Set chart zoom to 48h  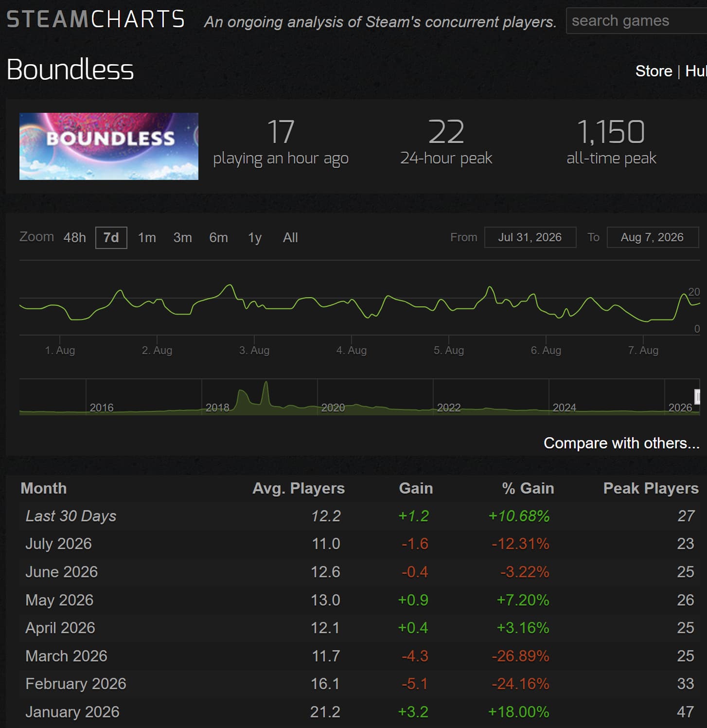pos(74,238)
